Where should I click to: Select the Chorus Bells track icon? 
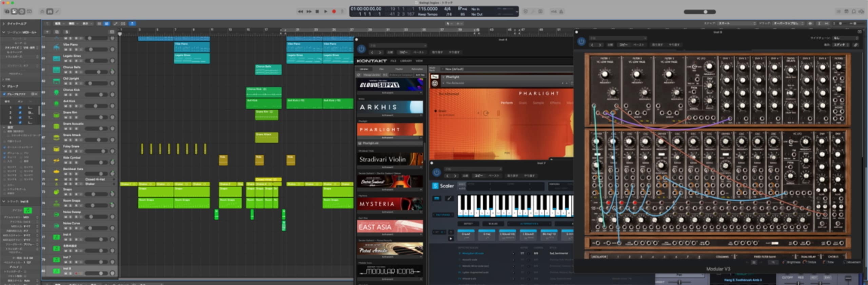[56, 70]
